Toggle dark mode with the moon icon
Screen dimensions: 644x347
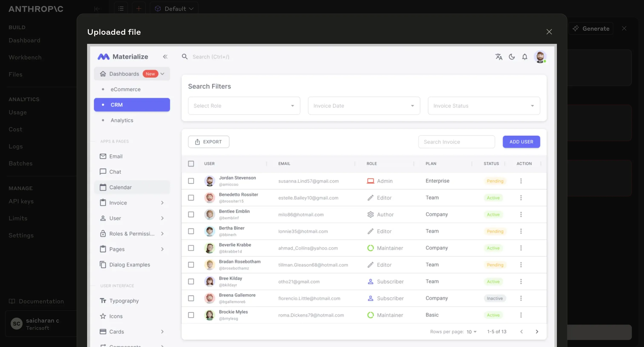tap(512, 57)
